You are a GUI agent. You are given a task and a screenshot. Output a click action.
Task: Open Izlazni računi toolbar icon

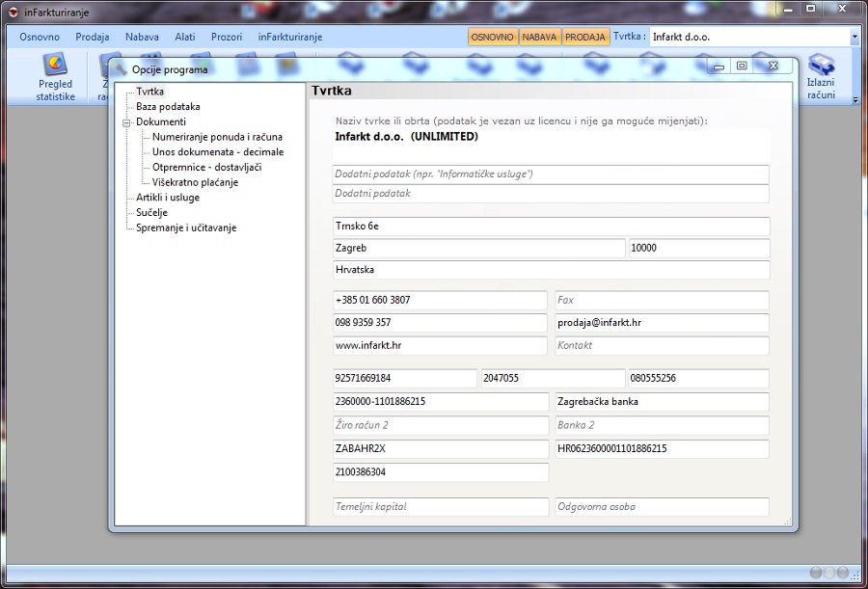[x=821, y=76]
